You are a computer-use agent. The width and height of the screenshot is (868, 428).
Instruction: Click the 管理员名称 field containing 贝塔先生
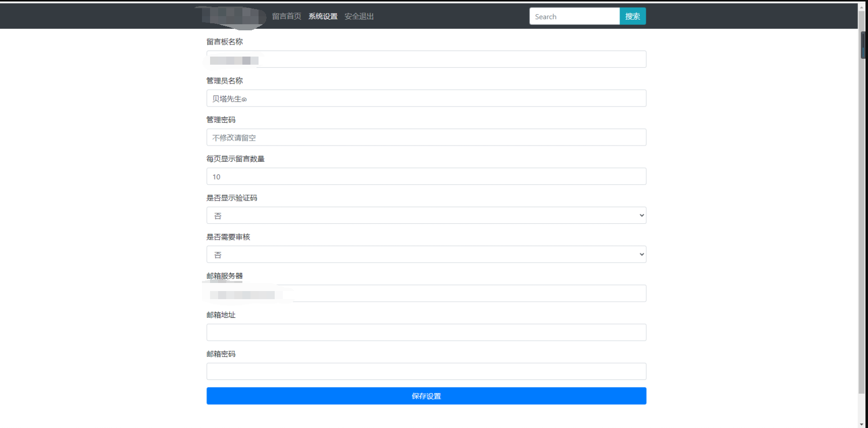coord(426,99)
